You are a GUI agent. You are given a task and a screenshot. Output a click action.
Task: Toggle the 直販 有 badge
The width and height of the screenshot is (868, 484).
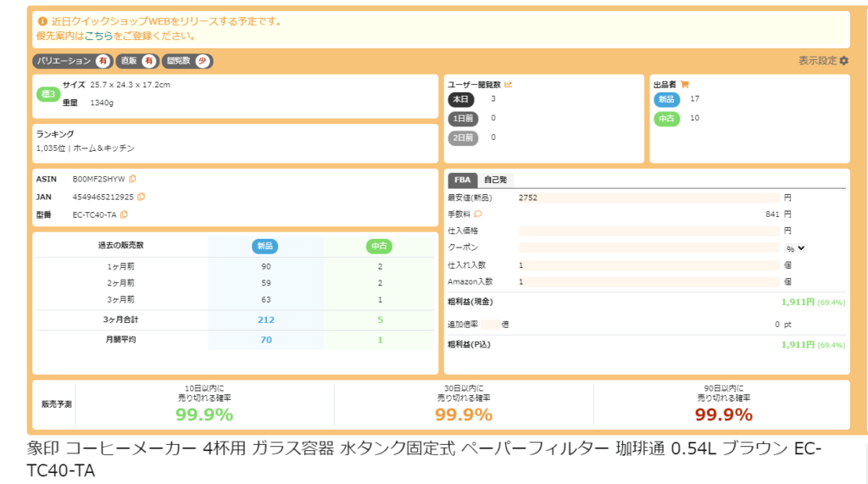pyautogui.click(x=137, y=61)
